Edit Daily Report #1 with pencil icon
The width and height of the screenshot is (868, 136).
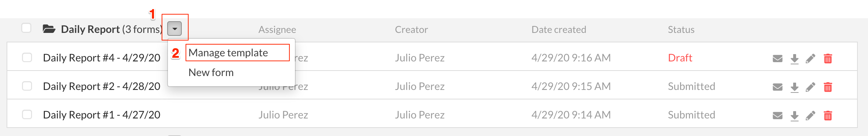coord(810,116)
